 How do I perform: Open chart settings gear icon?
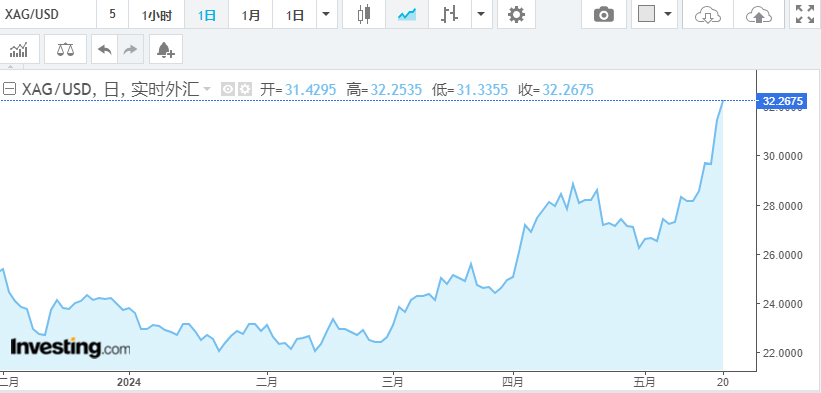coord(516,14)
